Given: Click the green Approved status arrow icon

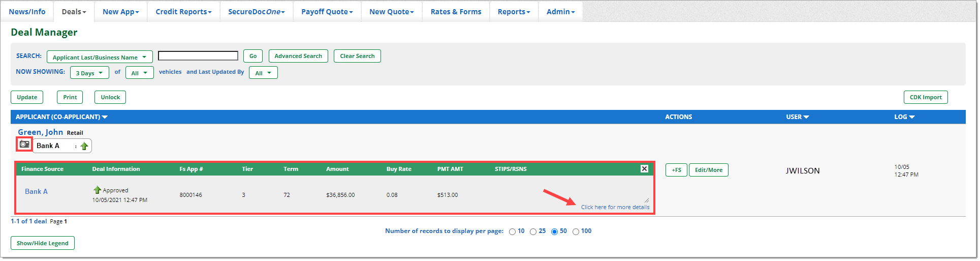Looking at the screenshot, I should click(97, 190).
